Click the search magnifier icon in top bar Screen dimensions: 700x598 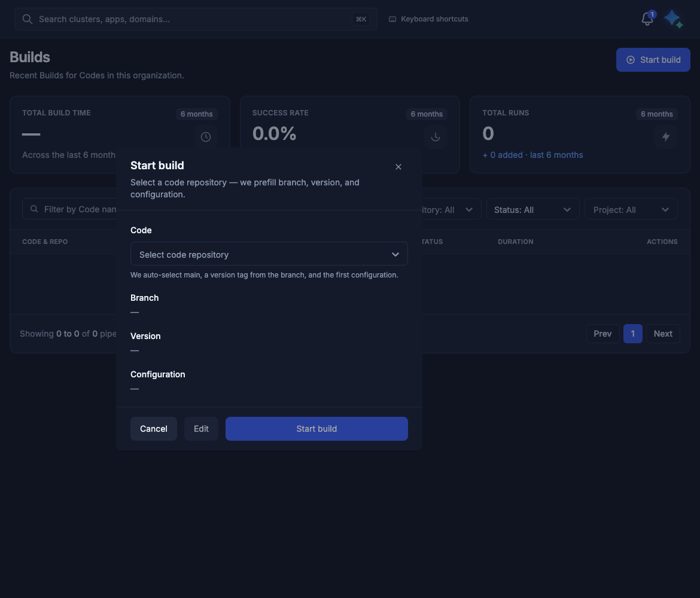pos(28,19)
